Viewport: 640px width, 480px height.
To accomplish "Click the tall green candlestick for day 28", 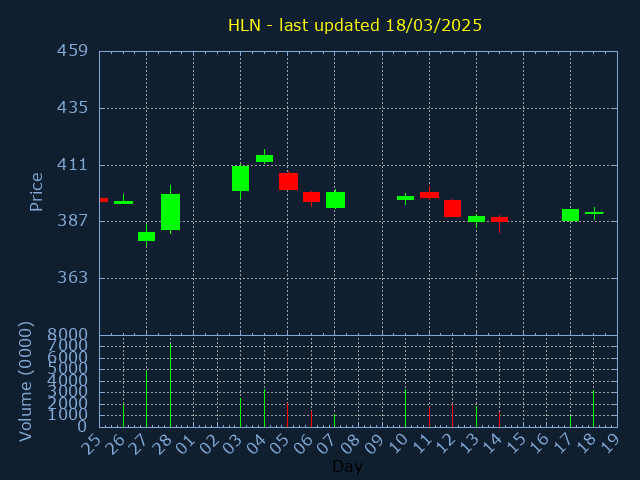I will tap(170, 212).
